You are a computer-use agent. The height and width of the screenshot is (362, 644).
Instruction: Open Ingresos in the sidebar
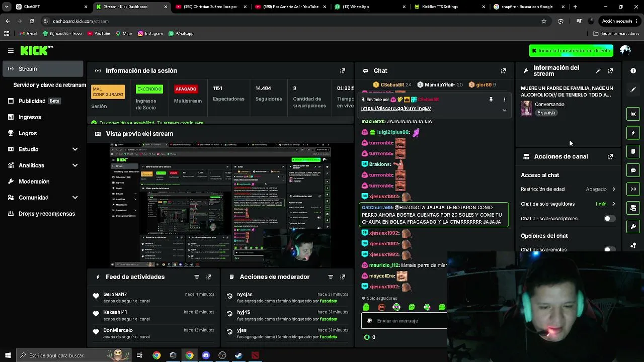(43, 117)
